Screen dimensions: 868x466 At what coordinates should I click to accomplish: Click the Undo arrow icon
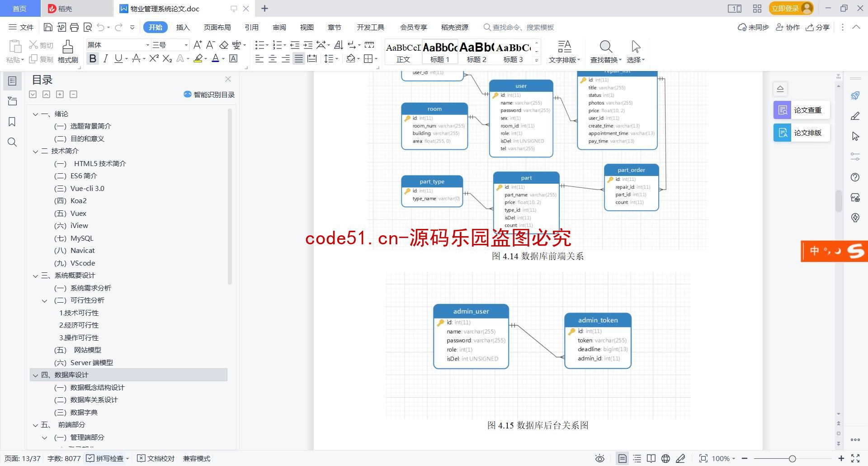coord(100,27)
